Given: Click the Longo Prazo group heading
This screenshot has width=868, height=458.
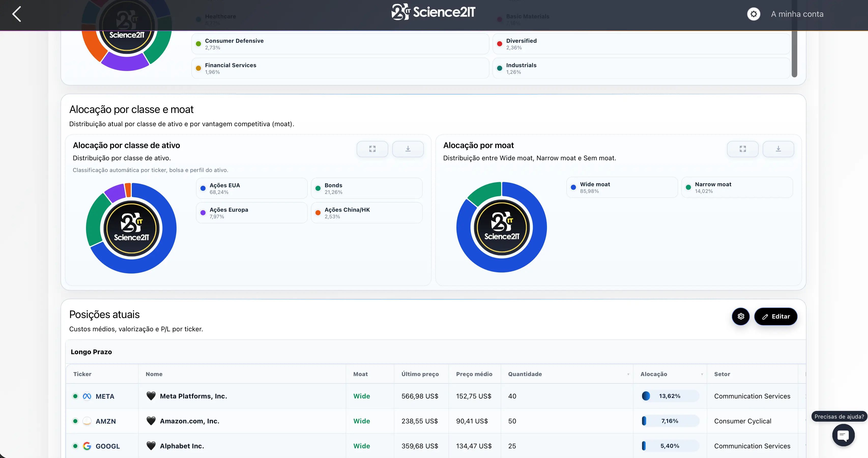Looking at the screenshot, I should point(91,352).
